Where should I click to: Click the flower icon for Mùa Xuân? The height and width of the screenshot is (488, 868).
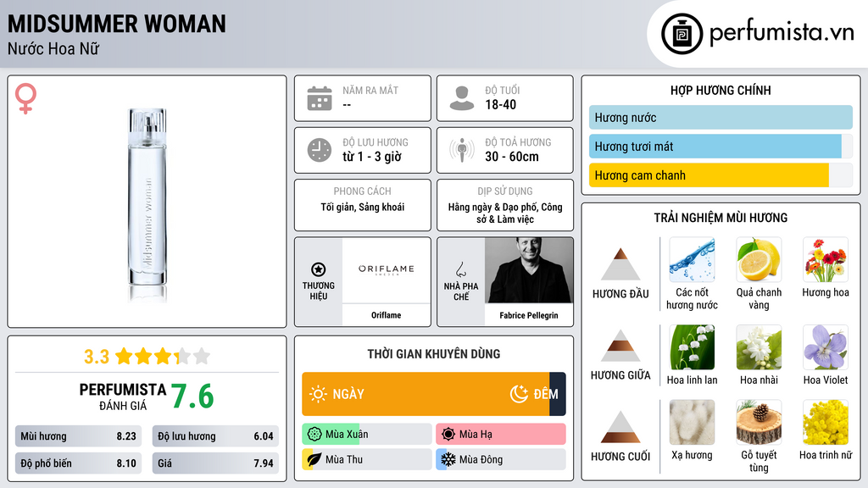pos(314,435)
